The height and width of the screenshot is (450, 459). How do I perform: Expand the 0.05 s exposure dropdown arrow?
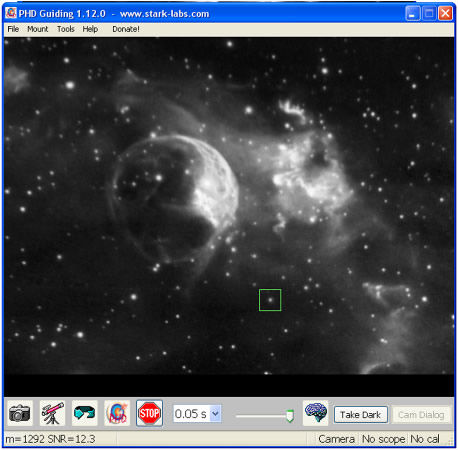click(215, 414)
